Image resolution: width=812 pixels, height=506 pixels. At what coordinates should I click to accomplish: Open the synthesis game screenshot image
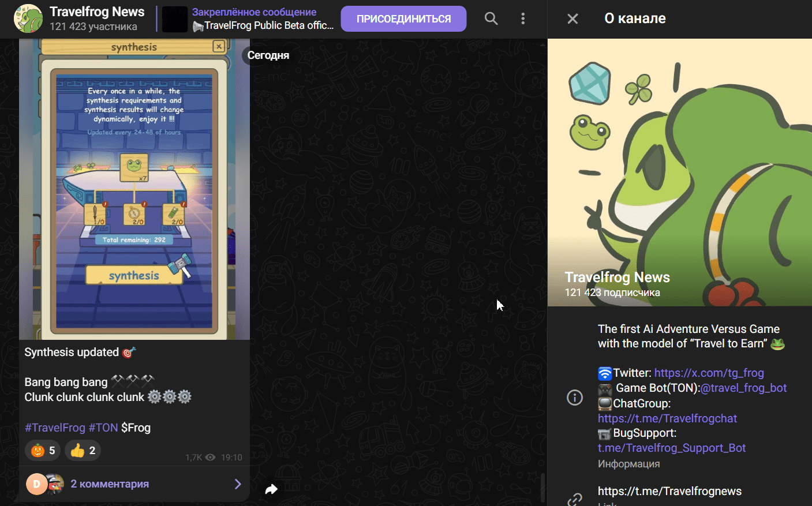pyautogui.click(x=134, y=189)
